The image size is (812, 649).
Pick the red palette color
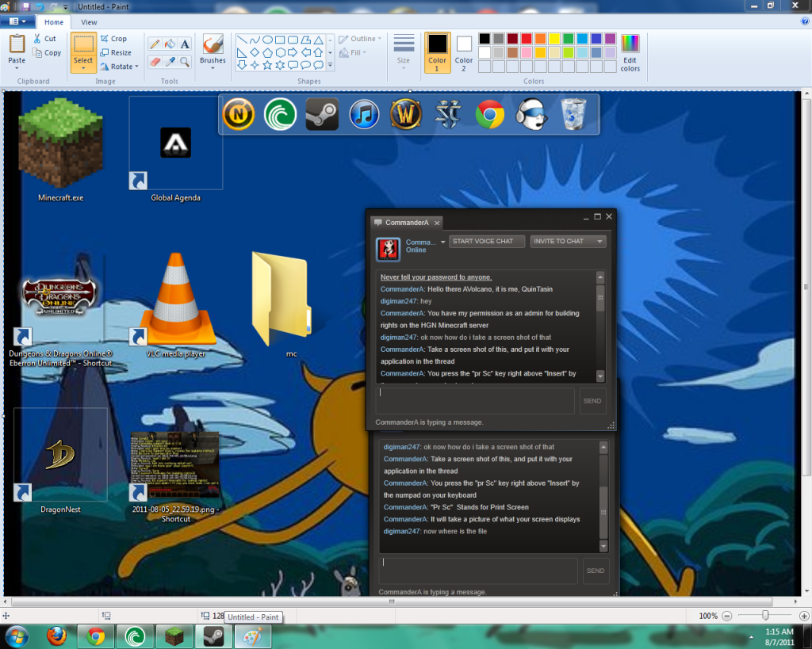pos(527,39)
